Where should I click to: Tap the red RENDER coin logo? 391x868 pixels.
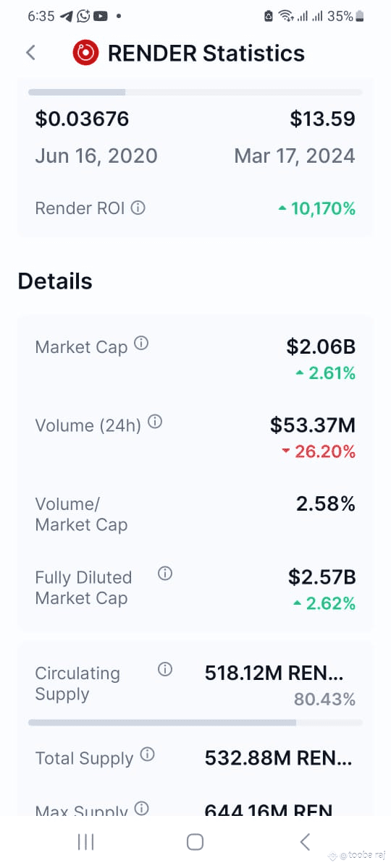click(85, 52)
